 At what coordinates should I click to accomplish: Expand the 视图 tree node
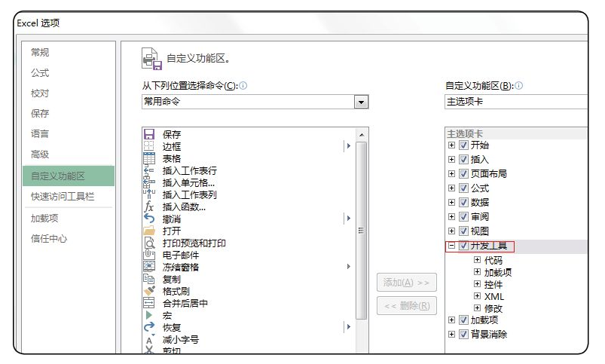coord(451,231)
